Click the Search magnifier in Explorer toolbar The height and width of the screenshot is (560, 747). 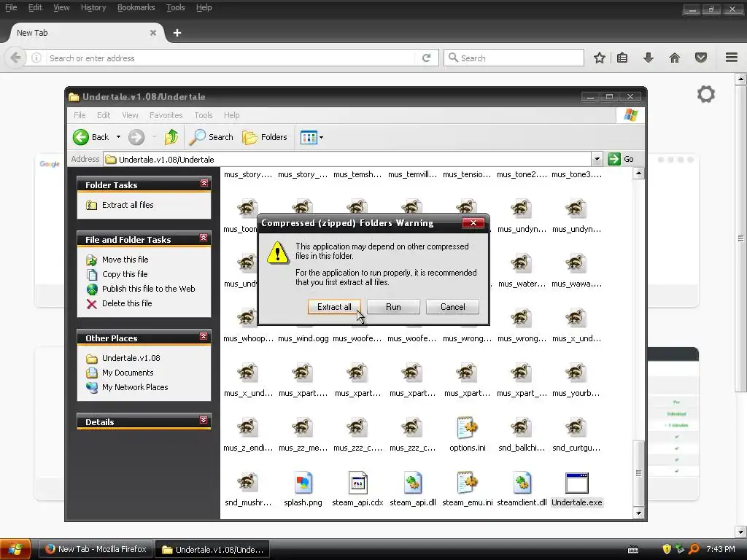[197, 137]
